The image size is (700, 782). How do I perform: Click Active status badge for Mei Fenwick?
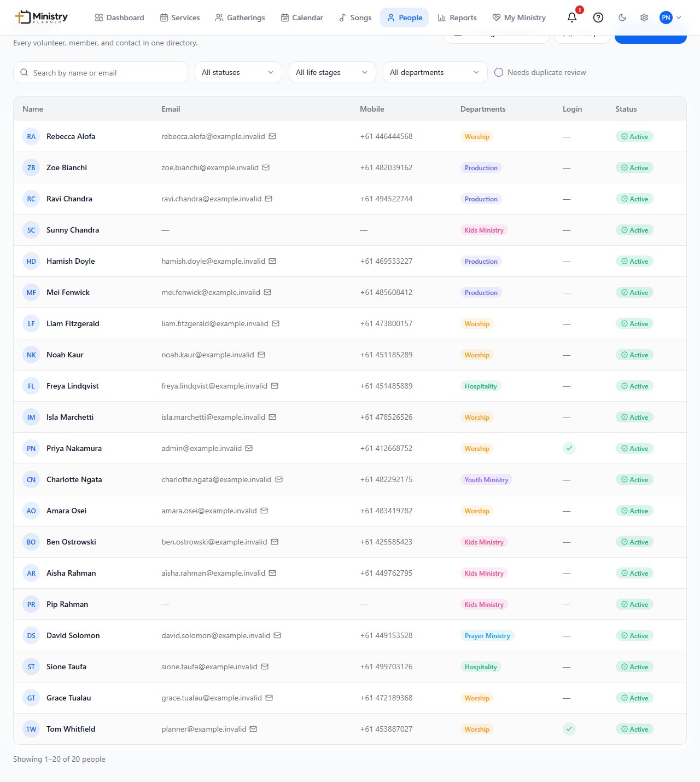pos(634,292)
